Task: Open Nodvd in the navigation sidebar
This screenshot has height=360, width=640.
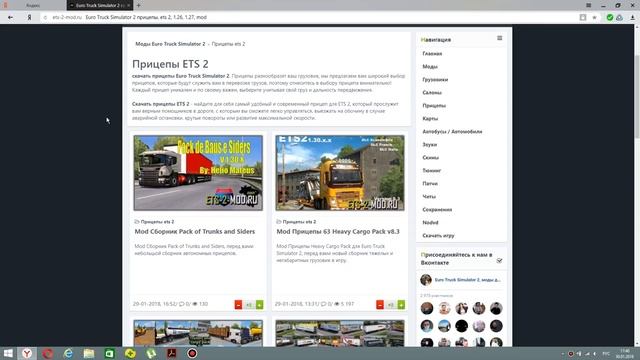Action: (430, 223)
